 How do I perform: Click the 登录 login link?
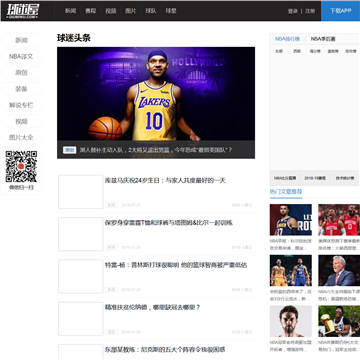(293, 11)
